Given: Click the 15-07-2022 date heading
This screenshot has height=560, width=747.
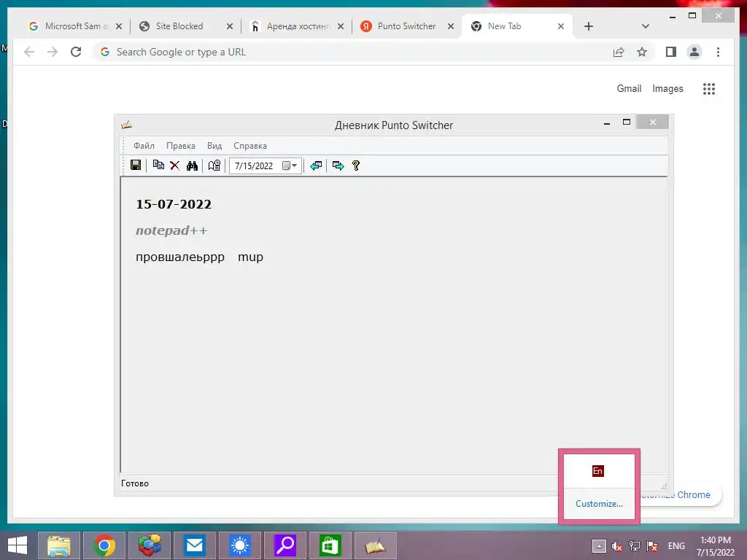Looking at the screenshot, I should tap(174, 204).
